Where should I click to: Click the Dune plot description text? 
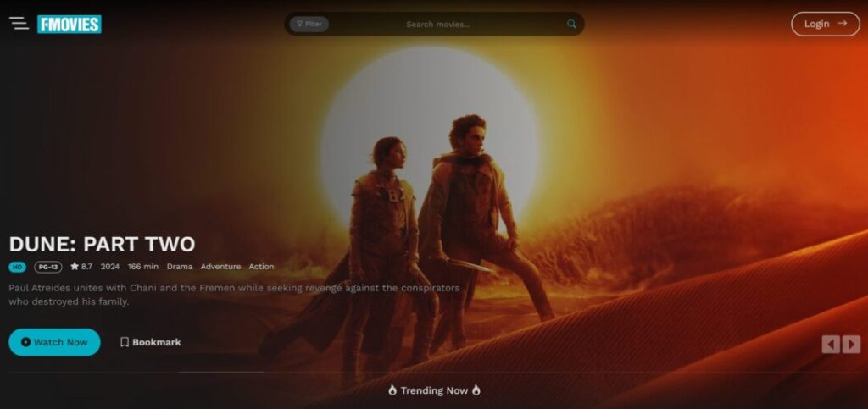click(x=234, y=295)
